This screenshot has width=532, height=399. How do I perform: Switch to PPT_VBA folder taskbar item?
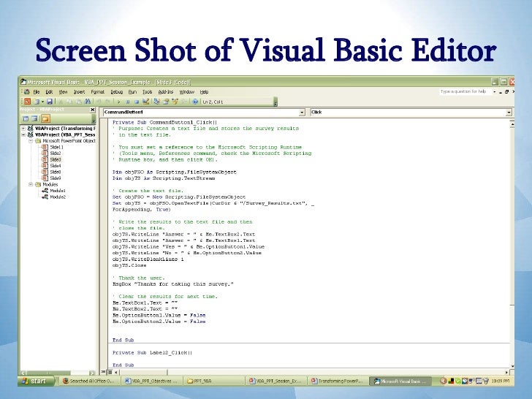(x=213, y=381)
